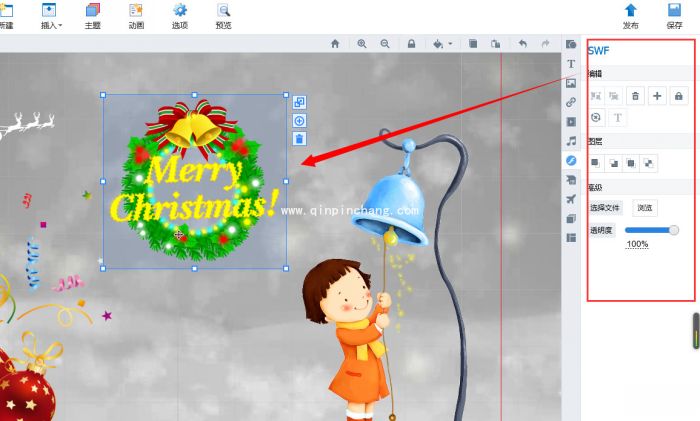700x421 pixels.
Task: Click the home icon in canvas toolbar
Action: (x=335, y=44)
